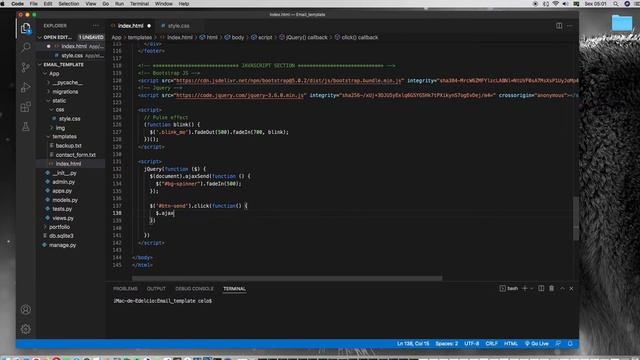The width and height of the screenshot is (640, 360).
Task: Expand the portfolio folder
Action: [44, 227]
